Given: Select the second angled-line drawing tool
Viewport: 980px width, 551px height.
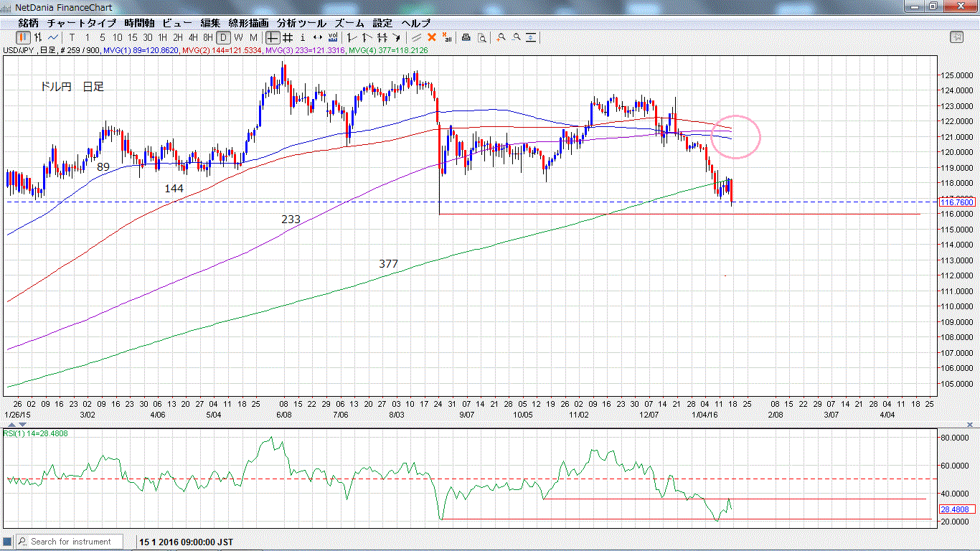Looking at the screenshot, I should point(367,37).
